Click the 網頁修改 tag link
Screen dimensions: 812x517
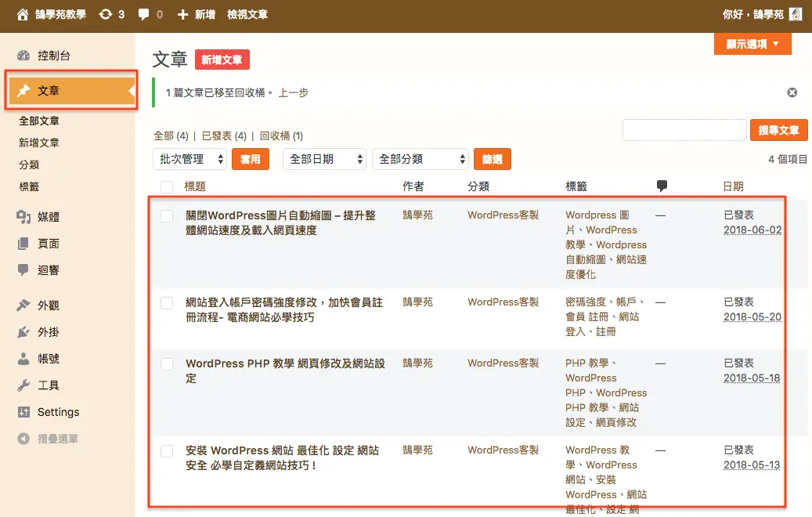(x=615, y=422)
